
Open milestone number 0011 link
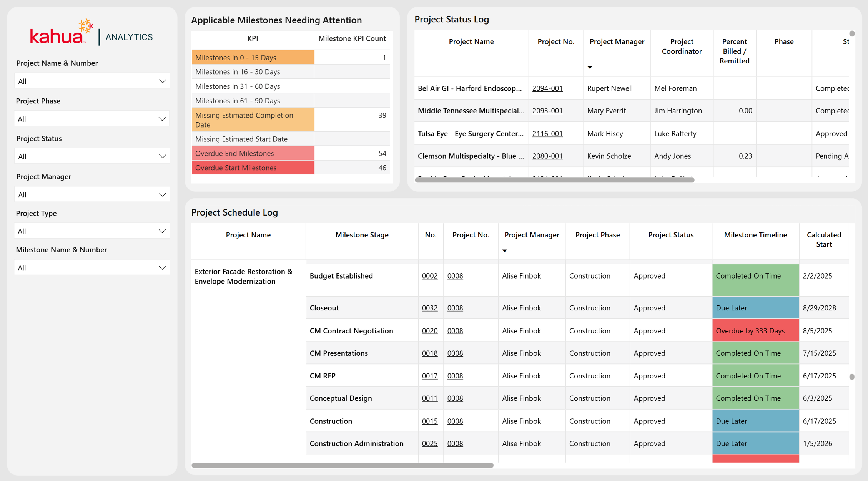pyautogui.click(x=430, y=398)
